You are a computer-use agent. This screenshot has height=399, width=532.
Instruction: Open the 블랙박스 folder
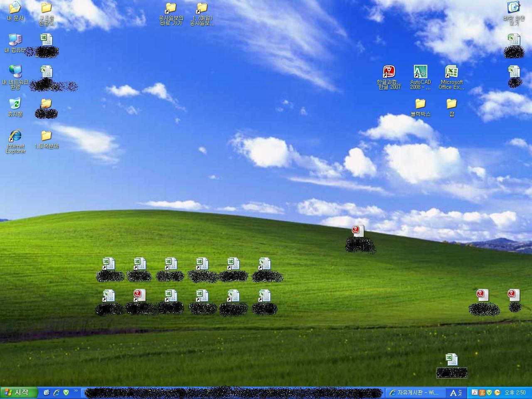pyautogui.click(x=420, y=107)
